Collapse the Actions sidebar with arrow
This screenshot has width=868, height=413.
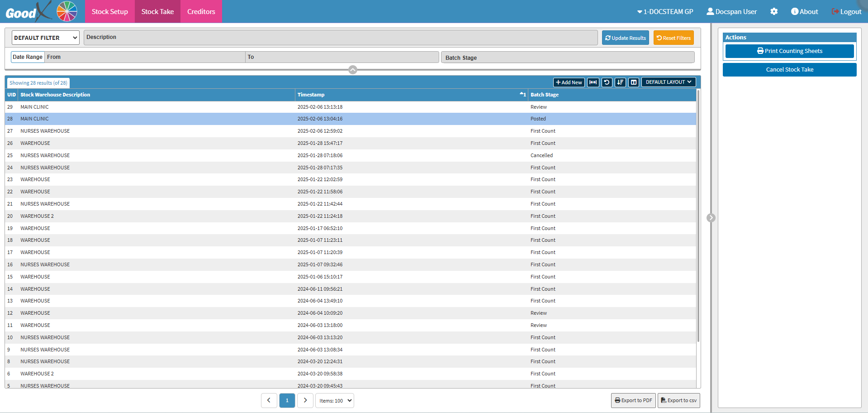[711, 218]
